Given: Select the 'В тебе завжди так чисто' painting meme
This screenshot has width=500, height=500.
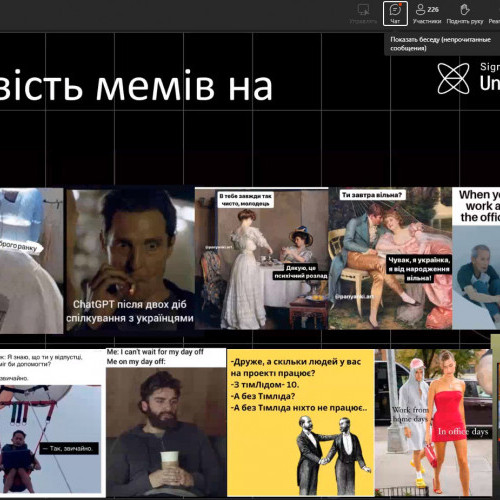Looking at the screenshot, I should pos(262,259).
